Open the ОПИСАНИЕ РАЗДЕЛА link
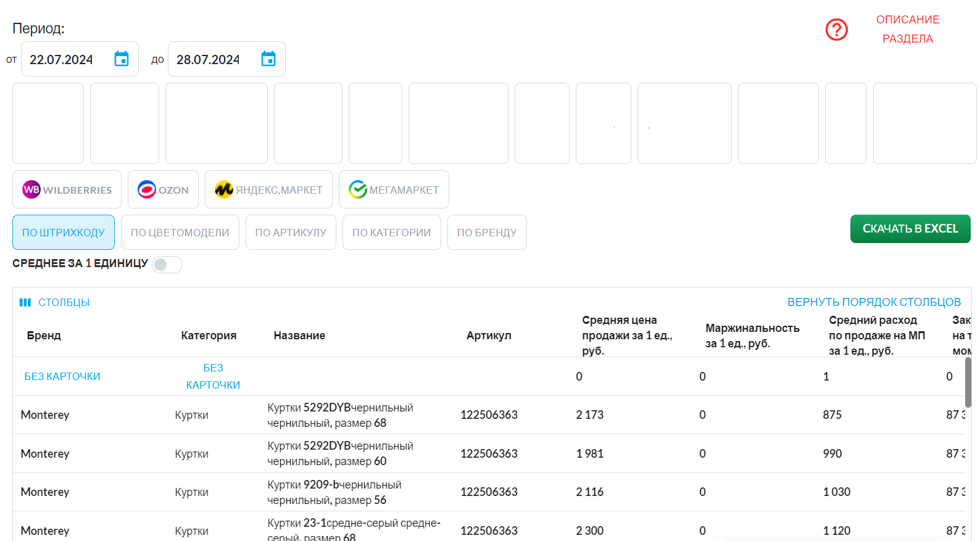 (908, 29)
